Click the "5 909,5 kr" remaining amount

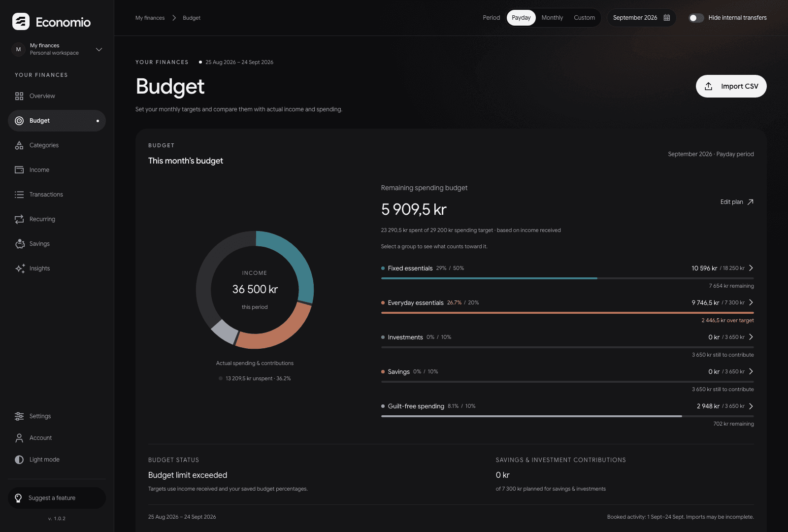click(414, 209)
